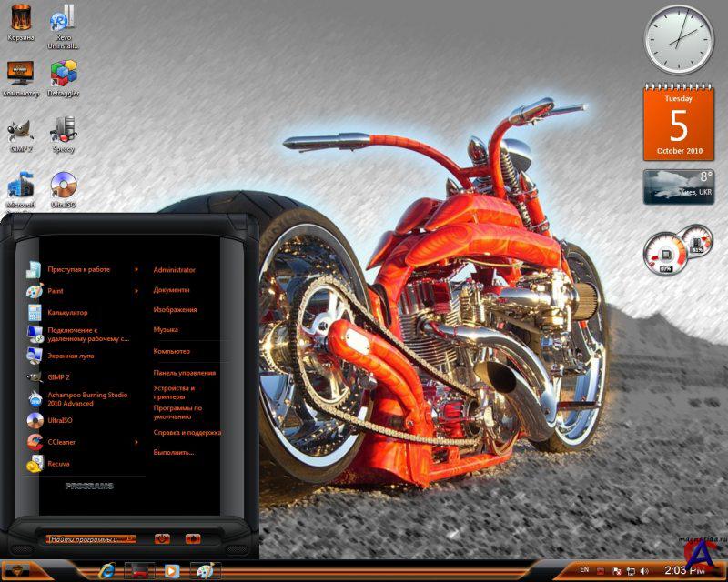This screenshot has width=728, height=582.
Task: Click the Найти программы search field
Action: click(91, 538)
